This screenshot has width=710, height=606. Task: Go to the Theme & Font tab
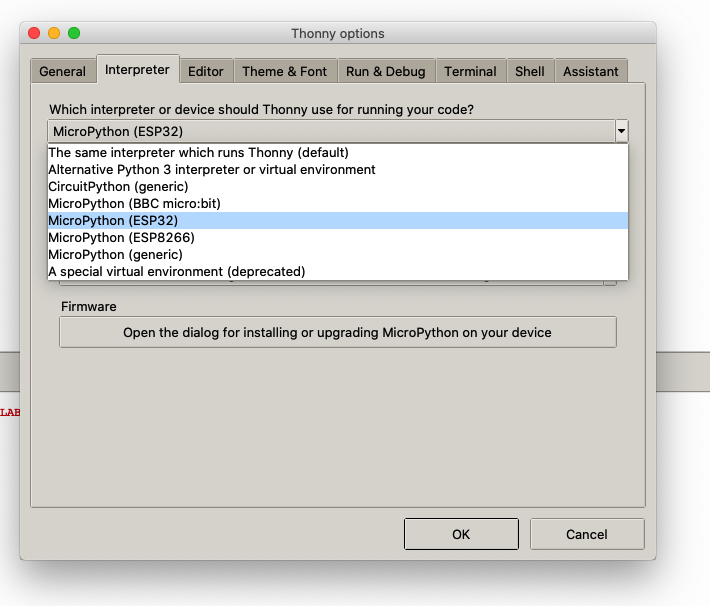284,71
